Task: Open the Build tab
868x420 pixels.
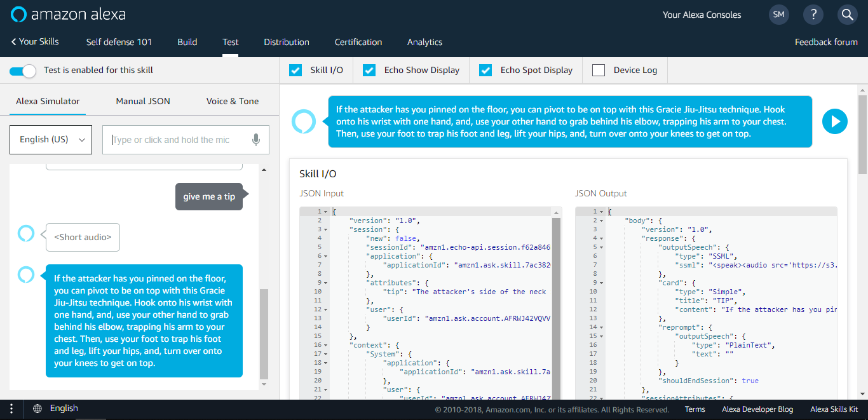Action: coord(187,42)
